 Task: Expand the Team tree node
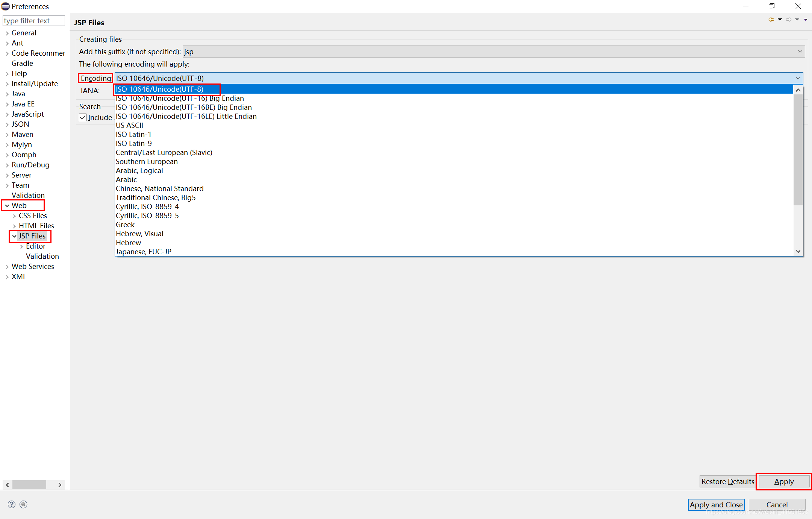[x=7, y=185]
